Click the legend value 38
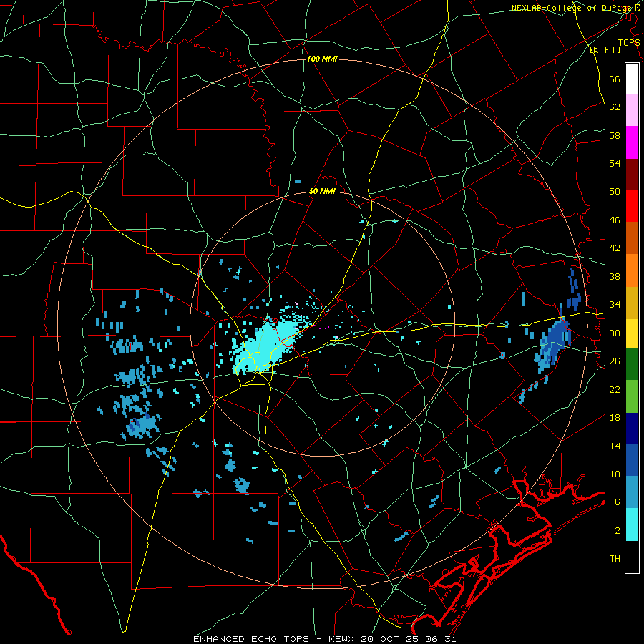The width and height of the screenshot is (644, 644). click(x=615, y=276)
